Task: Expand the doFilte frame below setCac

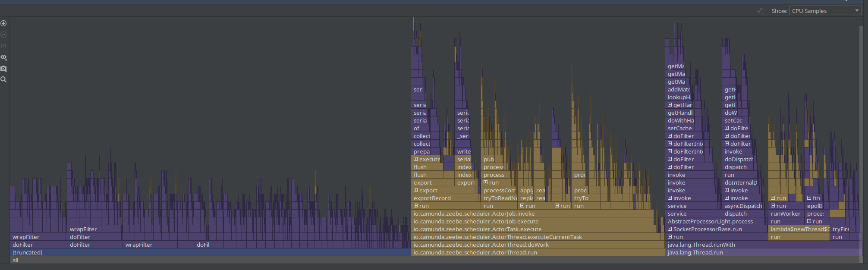Action: coord(727,128)
